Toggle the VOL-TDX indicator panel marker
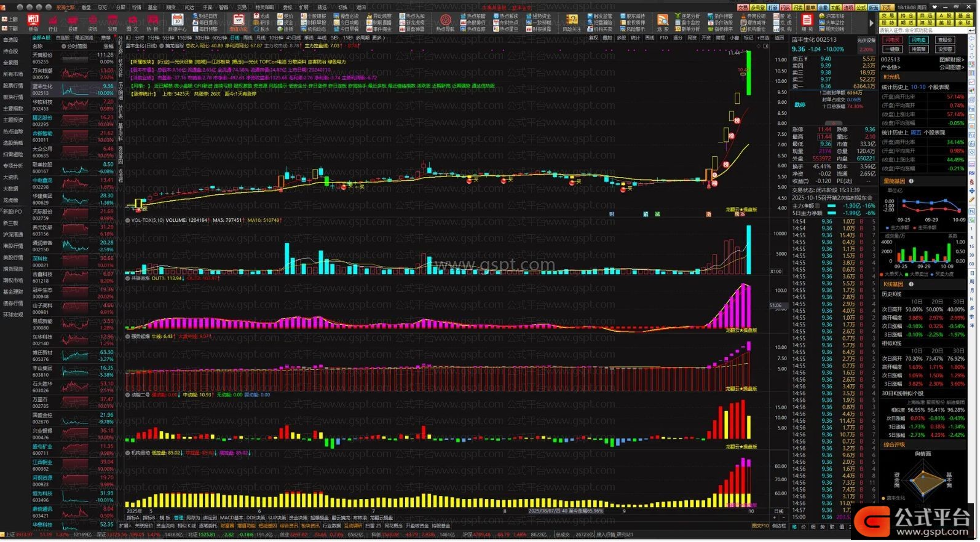 click(x=128, y=220)
